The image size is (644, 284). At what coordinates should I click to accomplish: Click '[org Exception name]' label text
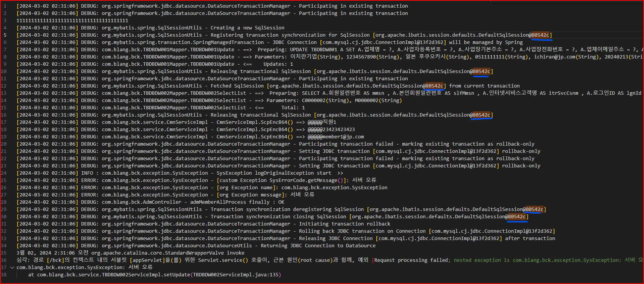pyautogui.click(x=246, y=188)
